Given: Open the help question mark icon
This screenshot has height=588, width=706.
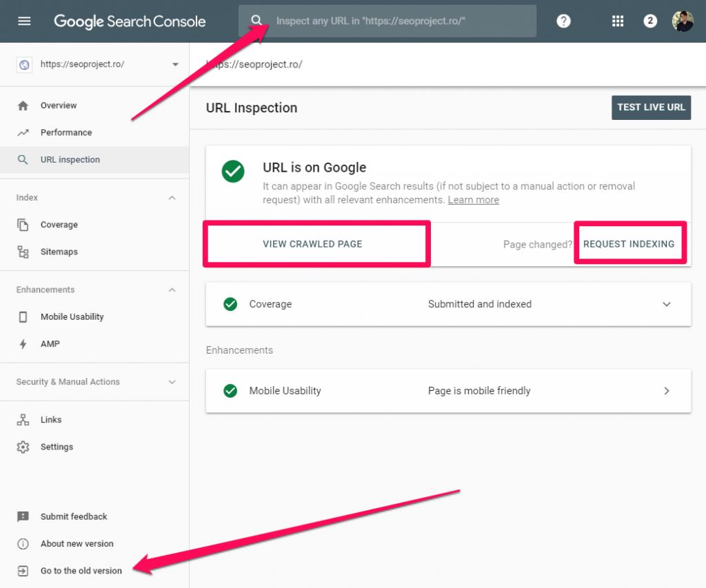Looking at the screenshot, I should click(x=563, y=21).
